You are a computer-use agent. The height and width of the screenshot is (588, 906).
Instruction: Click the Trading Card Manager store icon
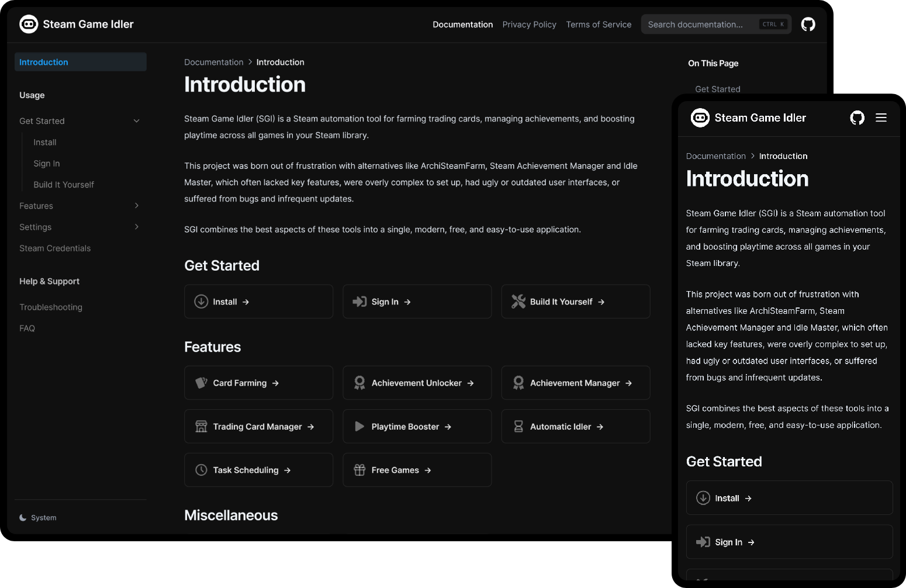coord(201,427)
